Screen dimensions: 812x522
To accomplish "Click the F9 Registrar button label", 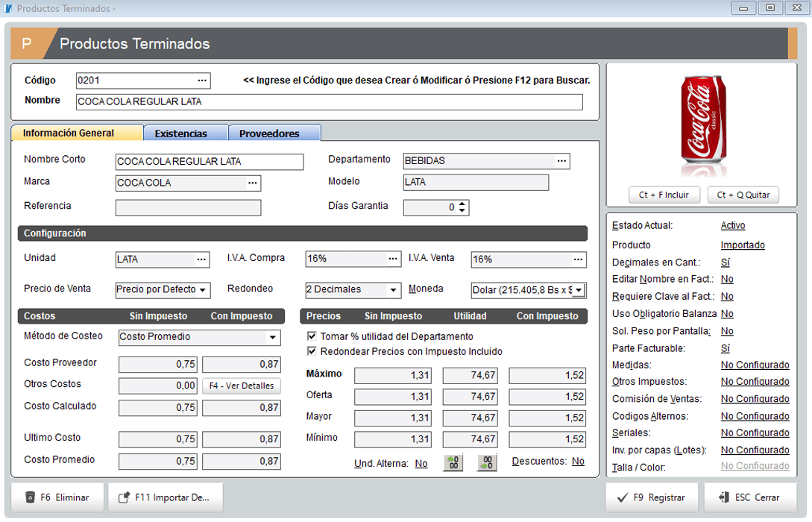I will click(659, 497).
